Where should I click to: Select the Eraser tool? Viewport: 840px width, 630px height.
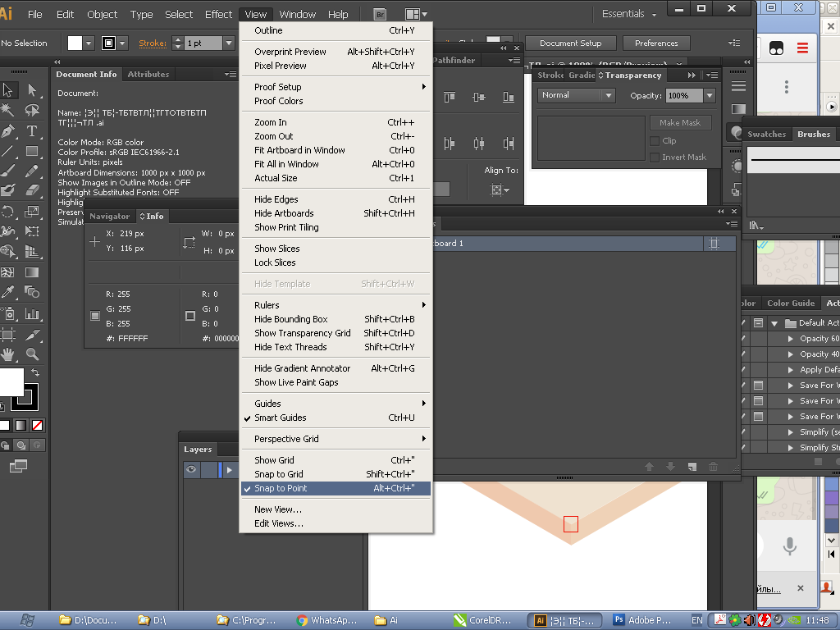[x=33, y=190]
